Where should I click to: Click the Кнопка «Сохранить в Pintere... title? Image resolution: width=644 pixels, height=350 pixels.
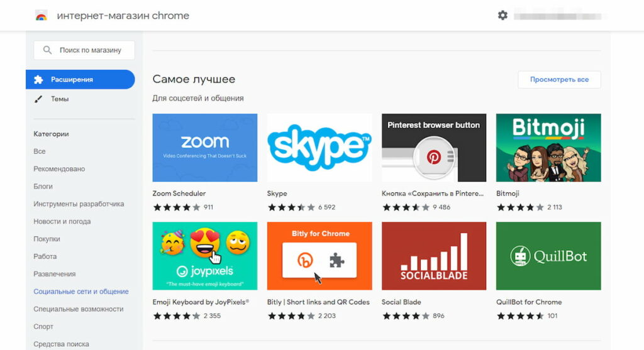(433, 194)
